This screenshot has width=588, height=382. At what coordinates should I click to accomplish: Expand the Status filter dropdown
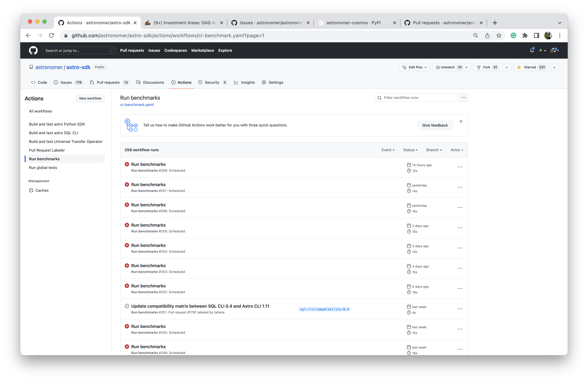point(410,150)
